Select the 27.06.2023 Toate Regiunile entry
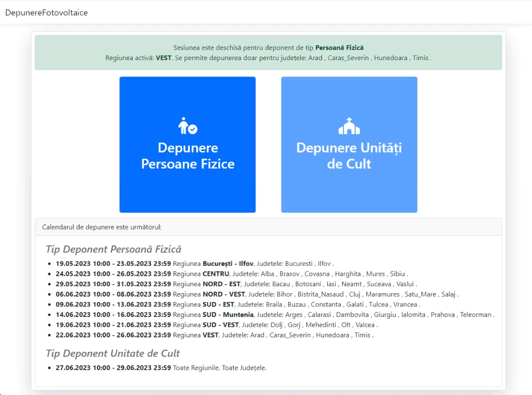 (x=161, y=368)
